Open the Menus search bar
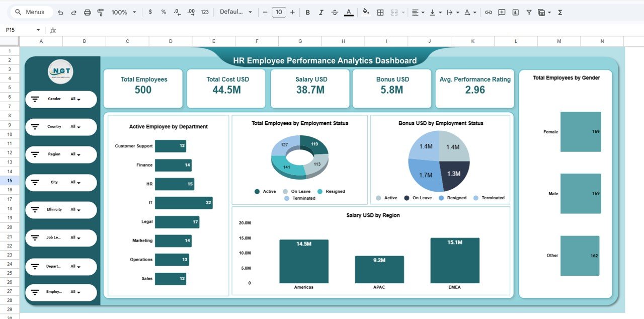 tap(31, 12)
